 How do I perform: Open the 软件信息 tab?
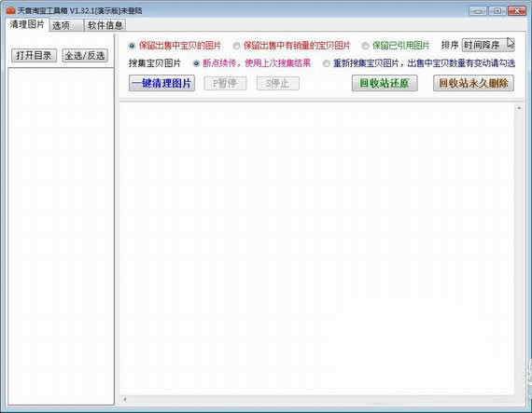pos(105,25)
